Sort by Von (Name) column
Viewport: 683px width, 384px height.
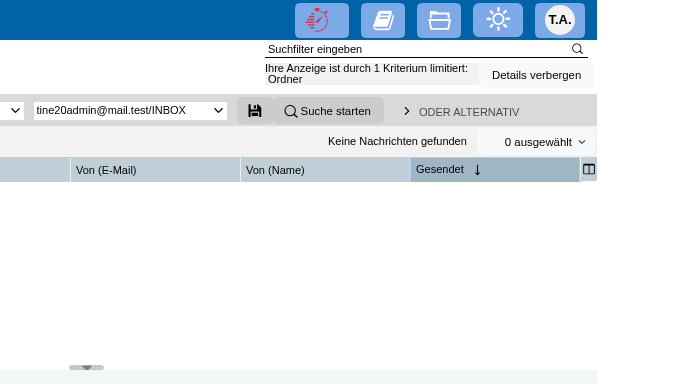tap(325, 170)
